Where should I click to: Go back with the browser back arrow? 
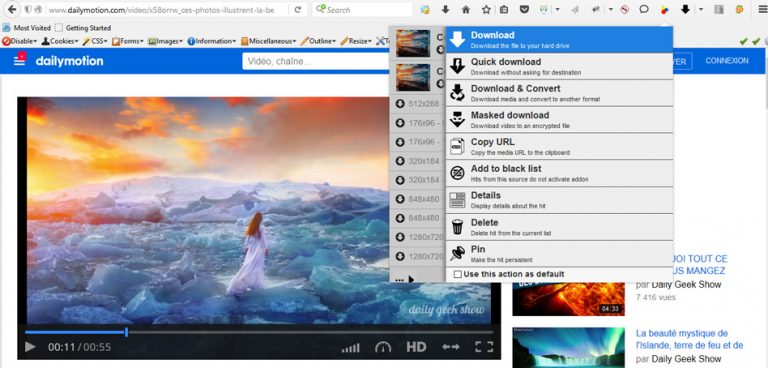click(12, 9)
